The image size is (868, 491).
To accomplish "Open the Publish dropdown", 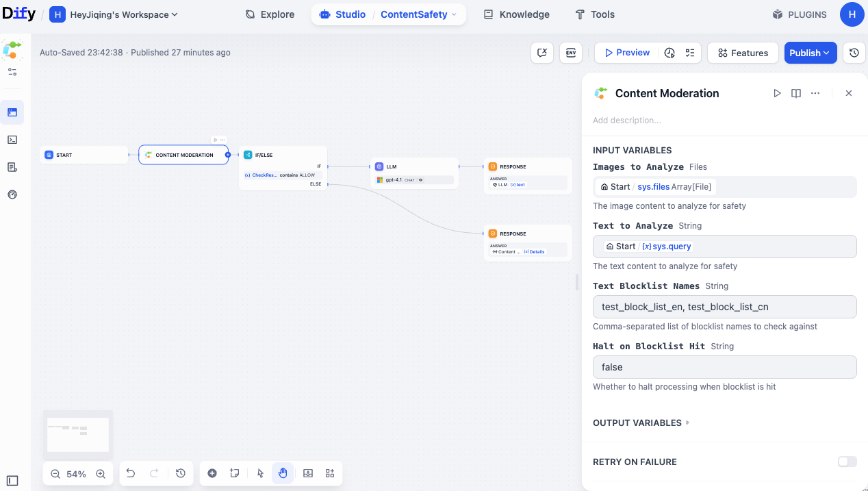I will (x=810, y=53).
